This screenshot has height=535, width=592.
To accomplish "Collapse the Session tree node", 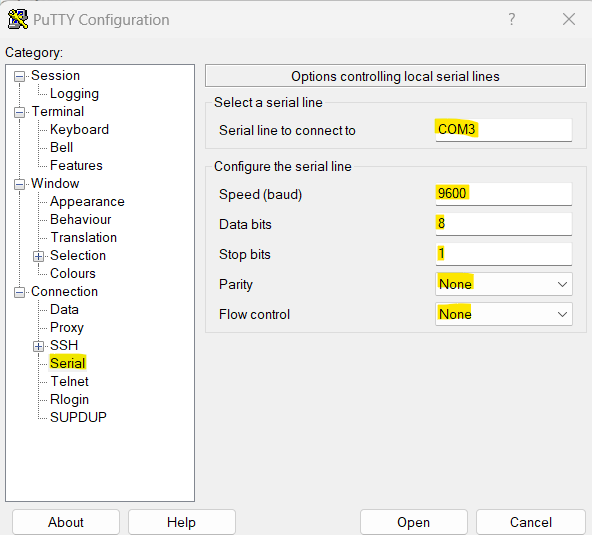I will (19, 77).
